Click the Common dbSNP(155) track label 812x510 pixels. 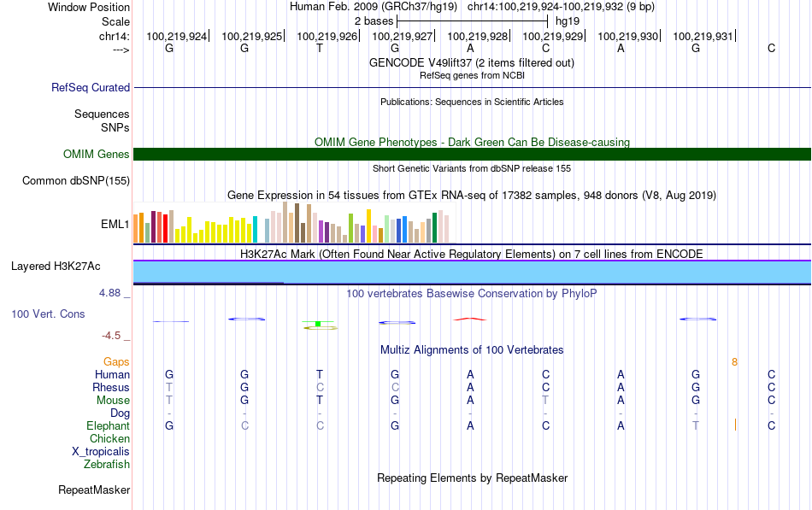coord(75,181)
